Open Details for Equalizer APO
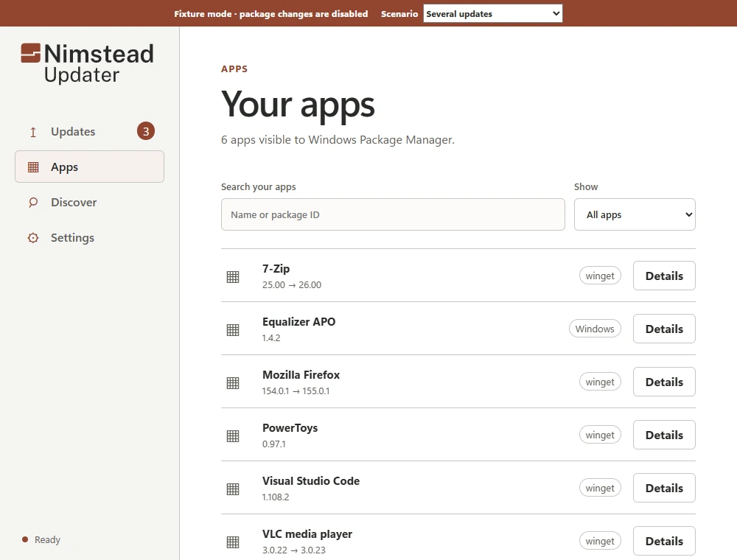The image size is (737, 560). (664, 329)
